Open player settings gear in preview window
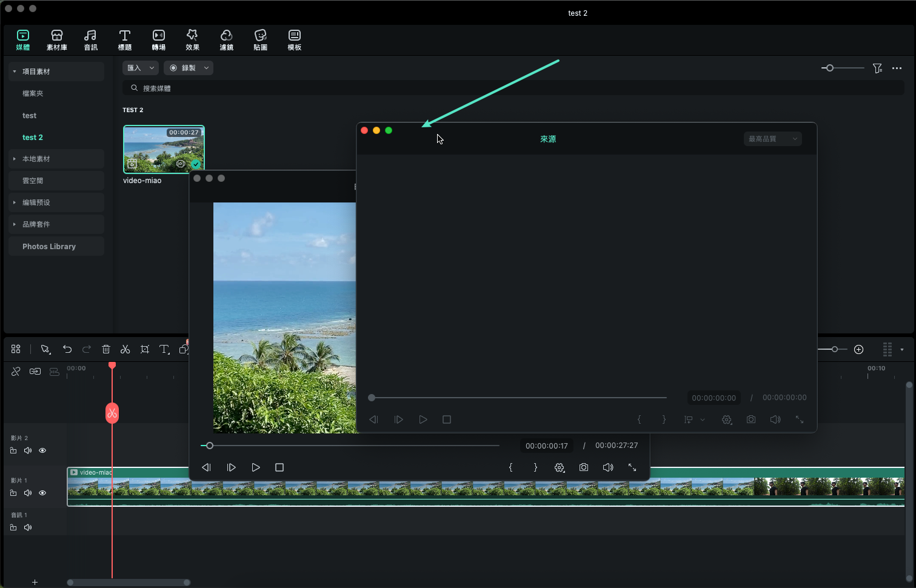This screenshot has height=588, width=916. (x=560, y=467)
